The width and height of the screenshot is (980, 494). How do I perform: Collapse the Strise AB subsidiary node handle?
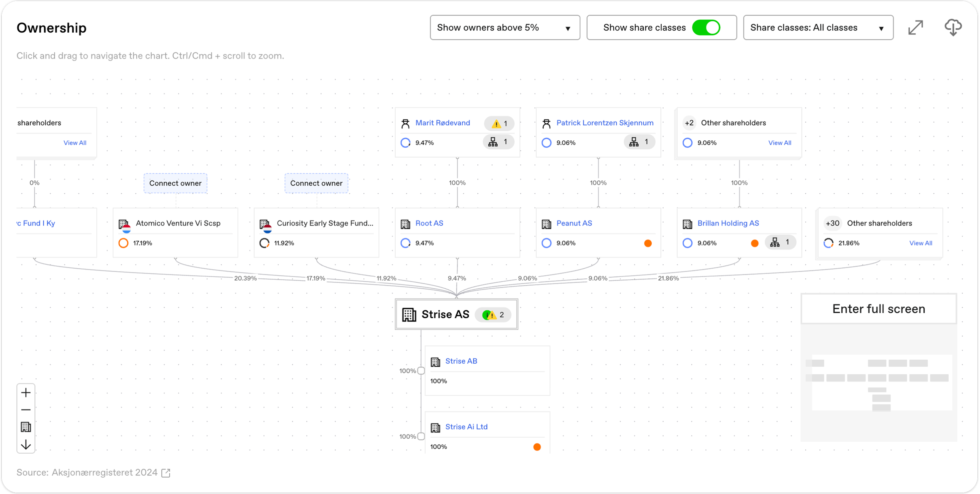pos(421,371)
